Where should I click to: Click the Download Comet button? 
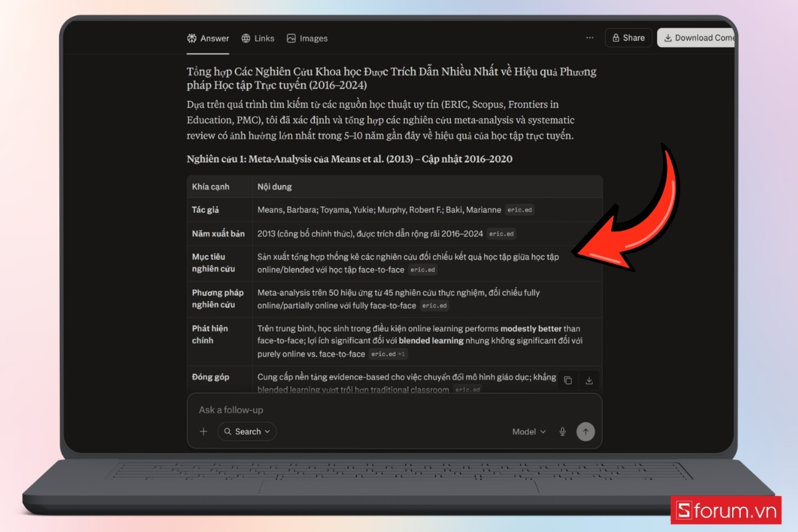[697, 38]
